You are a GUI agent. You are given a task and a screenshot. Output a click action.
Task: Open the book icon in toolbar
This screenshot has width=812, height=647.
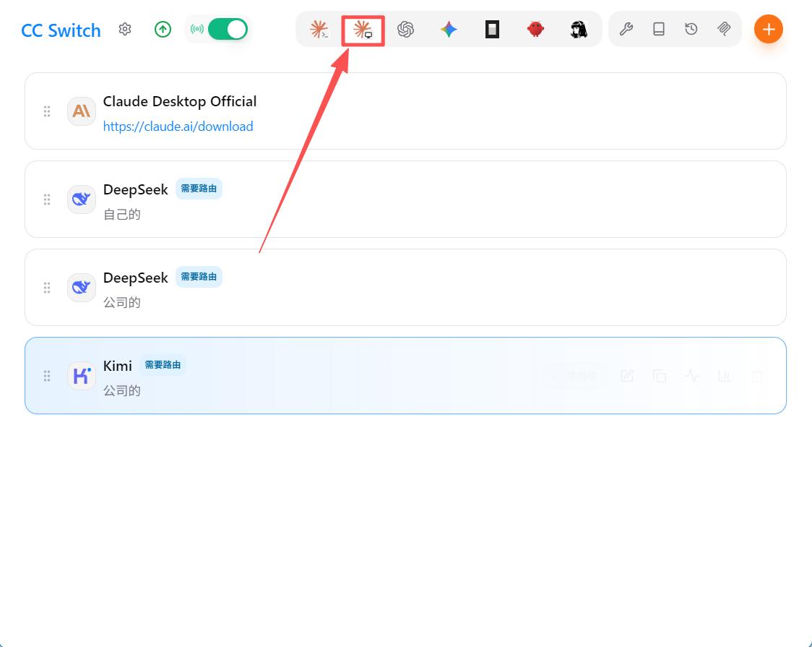(659, 29)
